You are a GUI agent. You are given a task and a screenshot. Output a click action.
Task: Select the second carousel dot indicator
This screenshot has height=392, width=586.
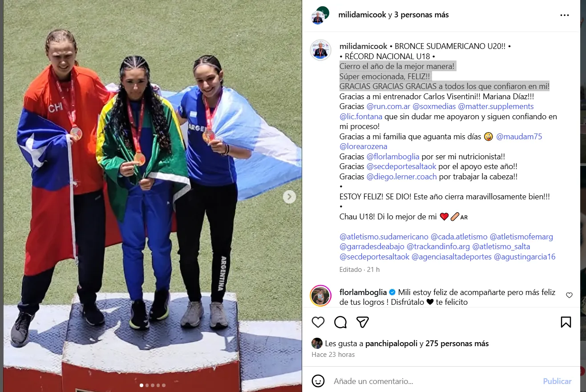point(147,385)
